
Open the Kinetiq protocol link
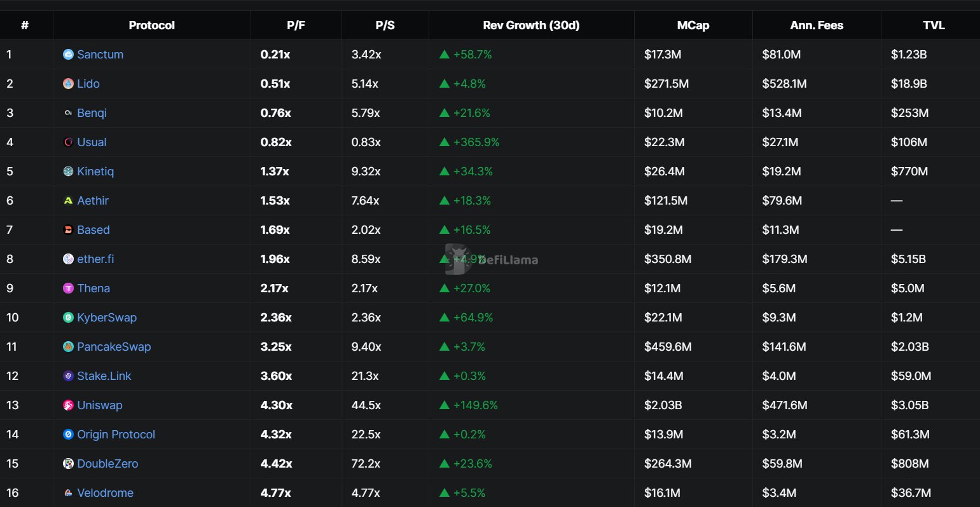tap(95, 172)
